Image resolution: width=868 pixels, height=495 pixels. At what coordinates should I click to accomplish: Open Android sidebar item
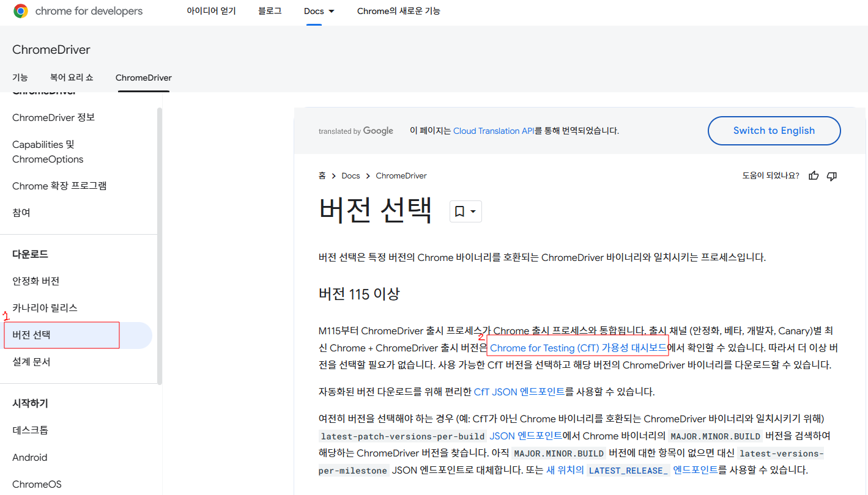pos(30,457)
